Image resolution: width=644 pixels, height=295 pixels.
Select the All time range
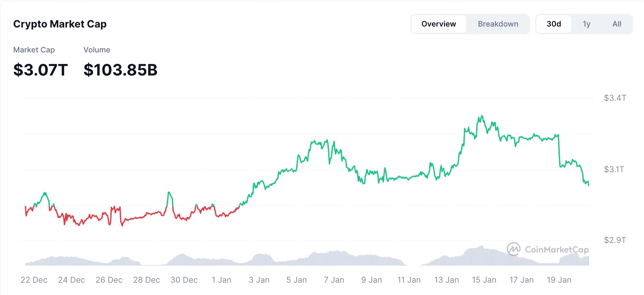click(x=617, y=24)
